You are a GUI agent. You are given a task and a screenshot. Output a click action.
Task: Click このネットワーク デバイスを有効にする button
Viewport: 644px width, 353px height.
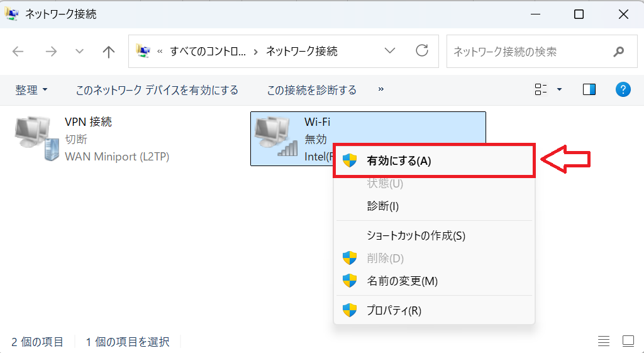pyautogui.click(x=157, y=90)
